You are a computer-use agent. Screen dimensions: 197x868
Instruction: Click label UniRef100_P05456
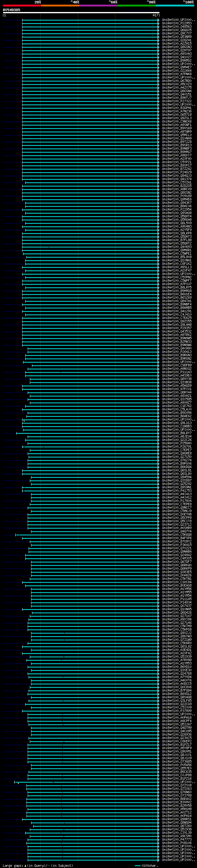(177, 765)
